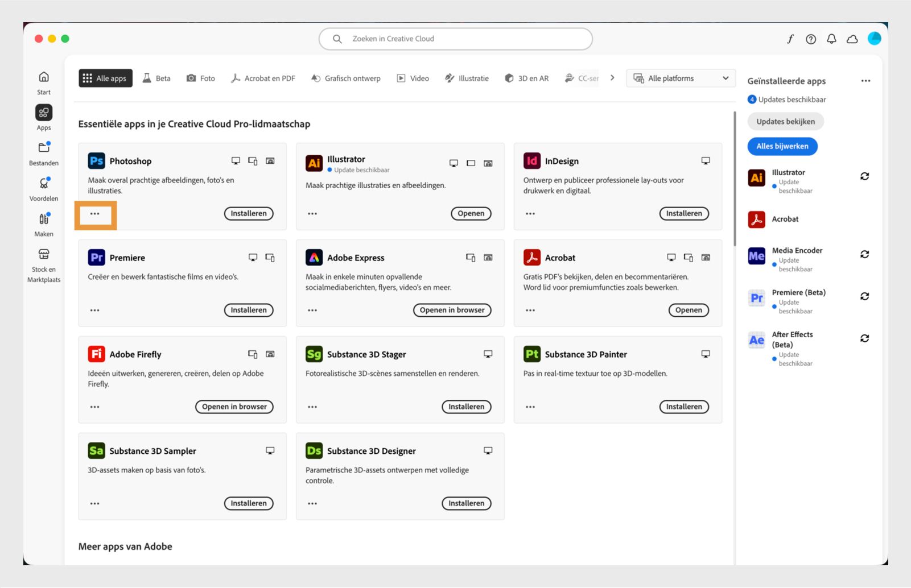This screenshot has width=911, height=588.
Task: Install Substance 3D Designer
Action: 467,504
